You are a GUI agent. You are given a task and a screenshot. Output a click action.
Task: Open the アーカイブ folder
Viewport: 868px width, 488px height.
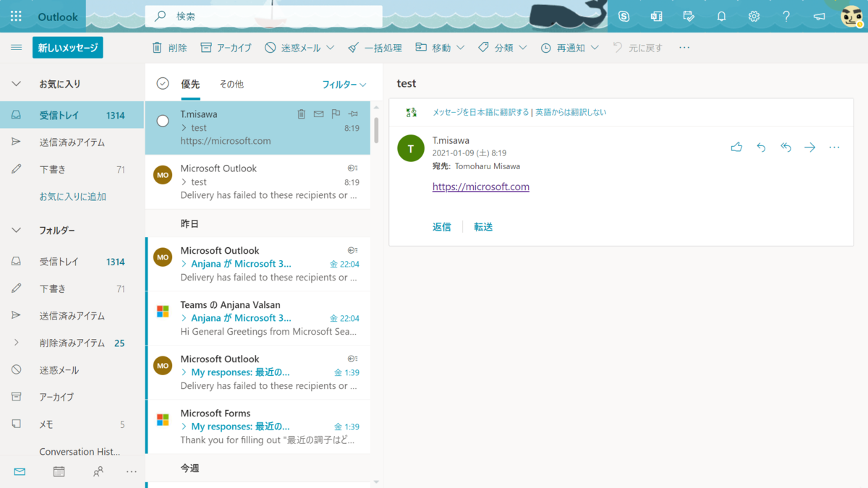(72, 397)
